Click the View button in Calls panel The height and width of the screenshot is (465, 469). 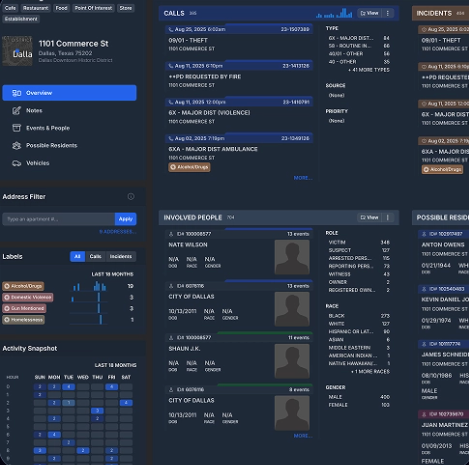tap(370, 13)
